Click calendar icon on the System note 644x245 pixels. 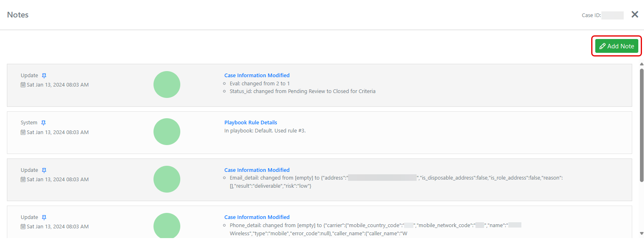23,132
